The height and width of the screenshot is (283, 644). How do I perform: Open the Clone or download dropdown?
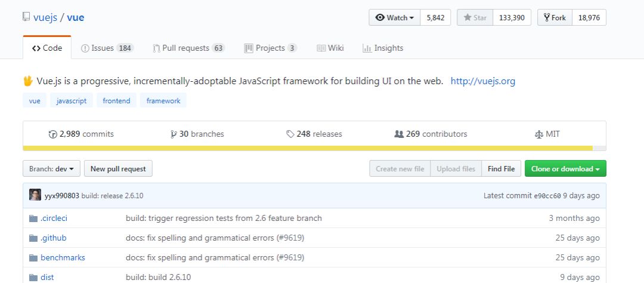pos(565,169)
